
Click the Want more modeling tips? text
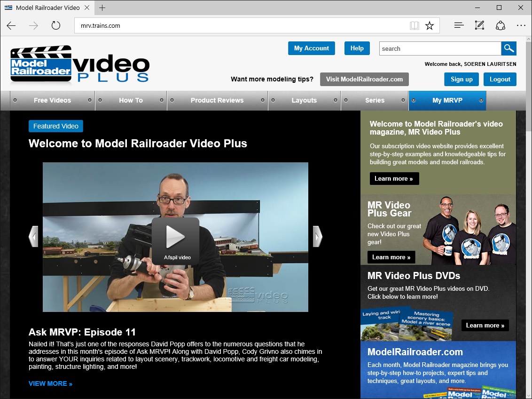click(272, 79)
